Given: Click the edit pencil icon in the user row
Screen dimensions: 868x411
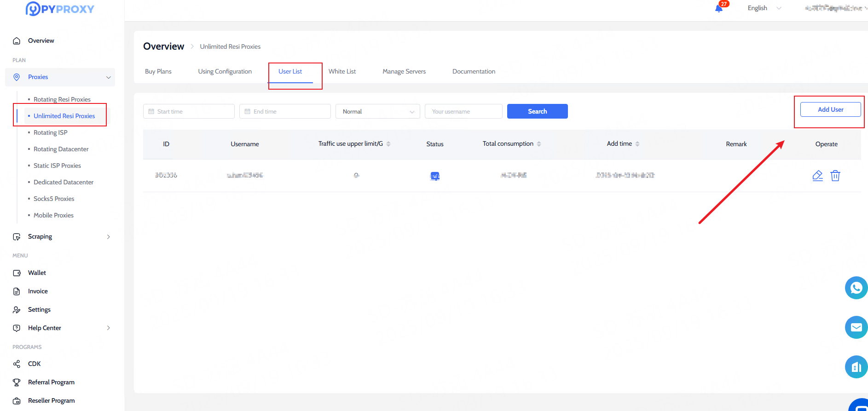Looking at the screenshot, I should click(x=817, y=176).
